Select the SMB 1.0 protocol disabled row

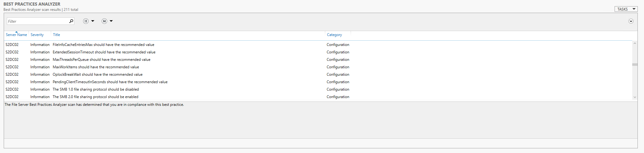coord(96,89)
